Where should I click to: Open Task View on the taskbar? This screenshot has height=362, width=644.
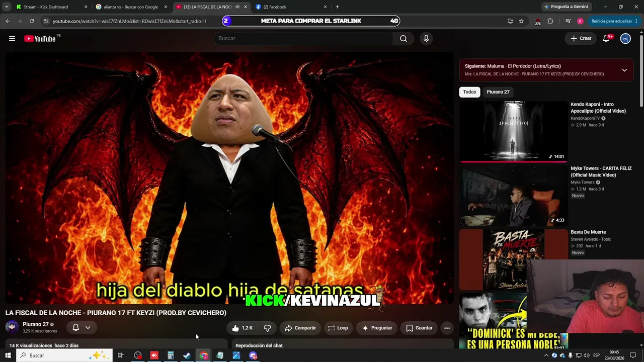click(x=121, y=355)
